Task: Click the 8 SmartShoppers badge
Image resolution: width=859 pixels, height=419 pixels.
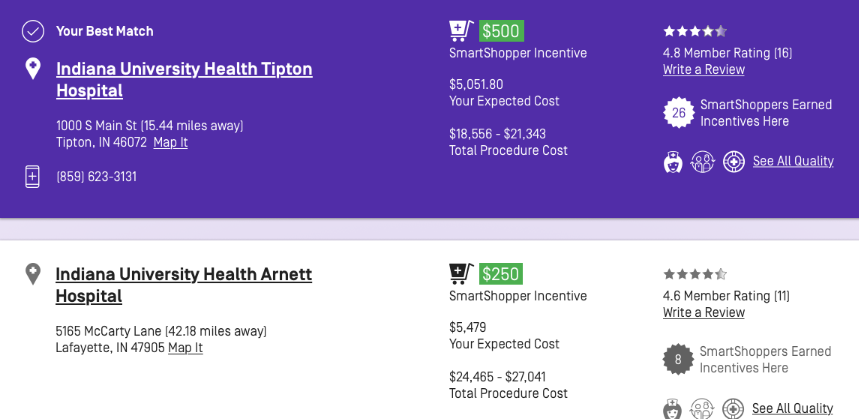Action: tap(678, 359)
